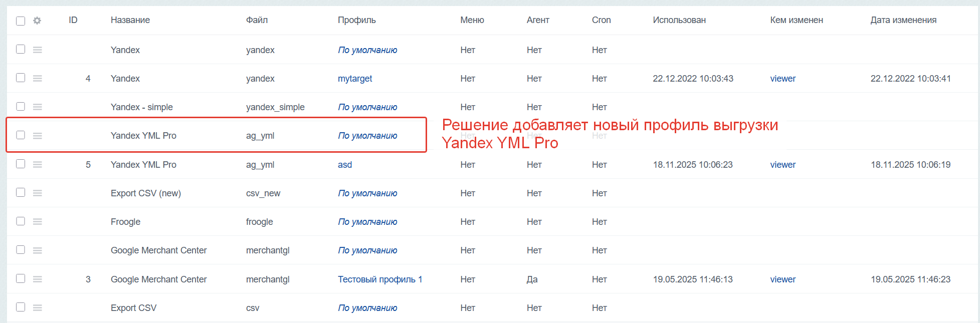Open the mytarget profile link
This screenshot has width=980, height=323.
(x=355, y=79)
